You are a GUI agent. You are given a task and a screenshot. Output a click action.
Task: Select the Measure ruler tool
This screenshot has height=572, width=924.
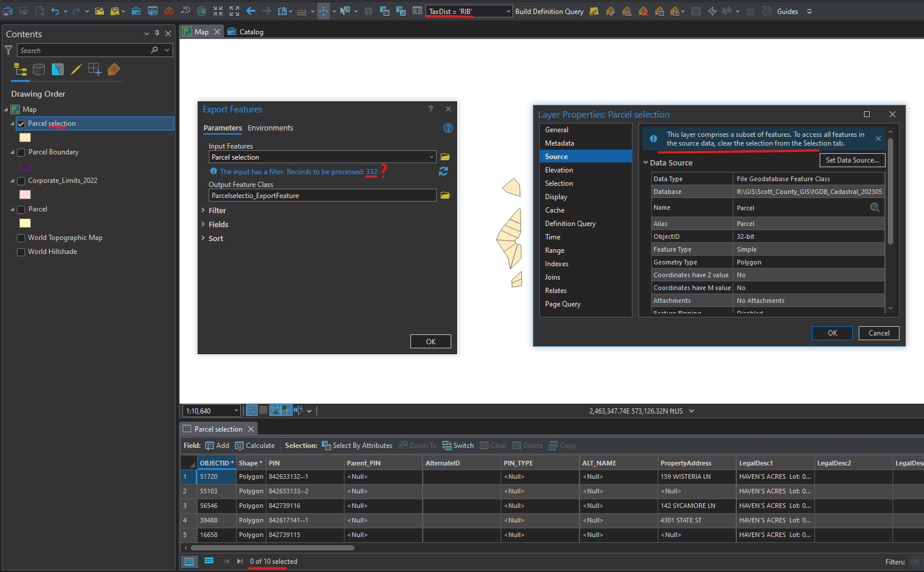tap(301, 11)
